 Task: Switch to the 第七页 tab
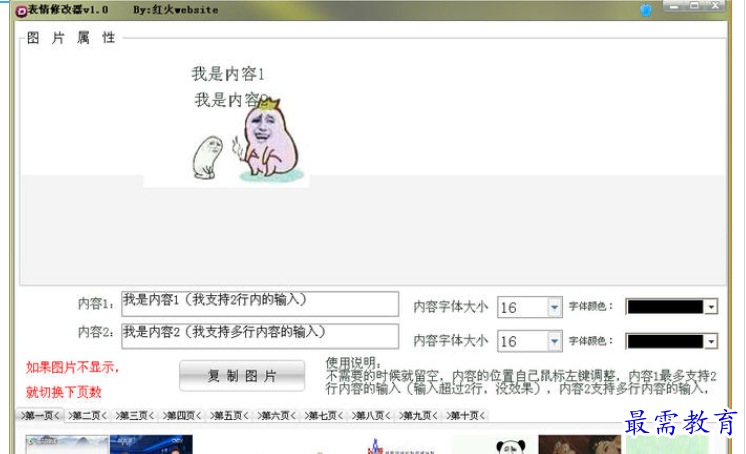point(324,415)
